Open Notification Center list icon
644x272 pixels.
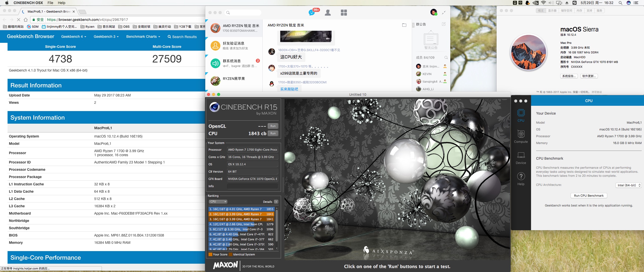click(x=636, y=3)
